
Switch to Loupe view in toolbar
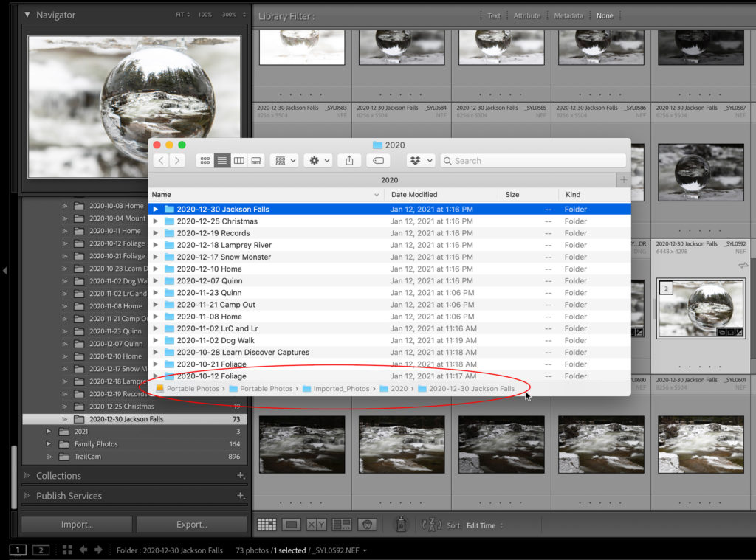point(292,525)
